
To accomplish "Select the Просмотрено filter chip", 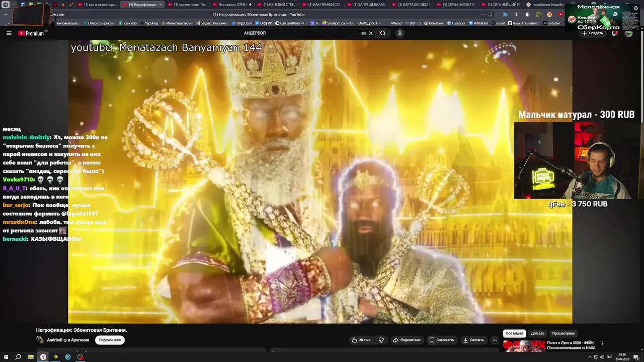I will pos(563,333).
